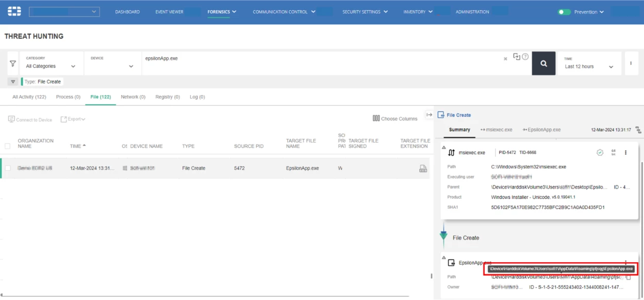Collapse the msiexec.exe card triangle
Image resolution: width=644 pixels, height=300 pixels.
tap(444, 148)
